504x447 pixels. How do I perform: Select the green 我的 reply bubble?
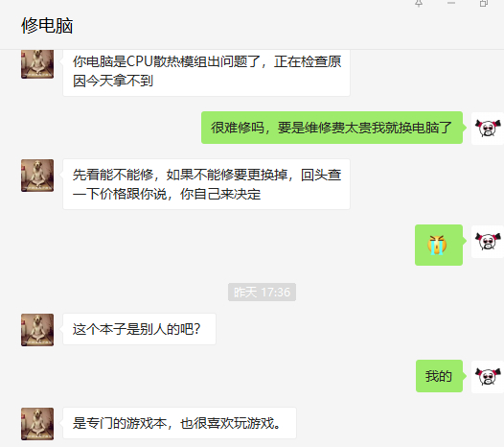(x=439, y=376)
